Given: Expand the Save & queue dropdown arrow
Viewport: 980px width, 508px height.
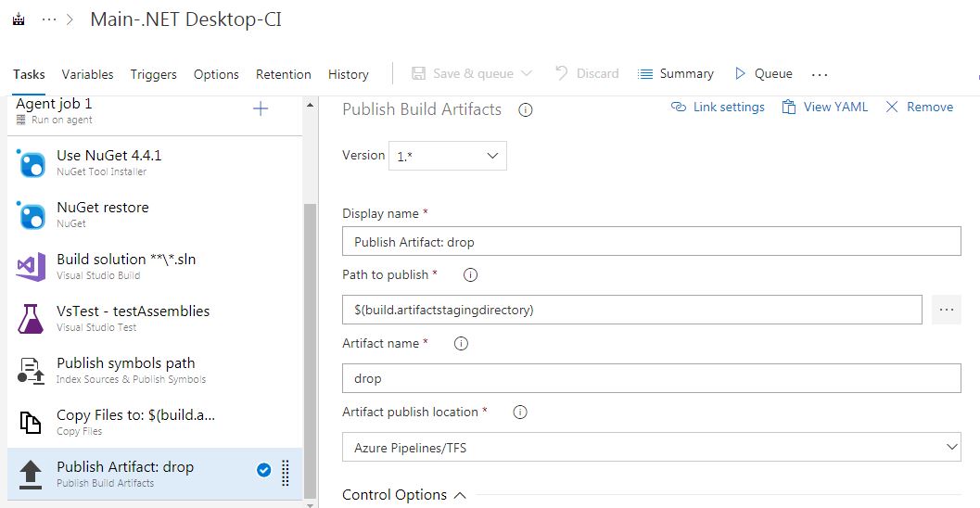Looking at the screenshot, I should [527, 74].
